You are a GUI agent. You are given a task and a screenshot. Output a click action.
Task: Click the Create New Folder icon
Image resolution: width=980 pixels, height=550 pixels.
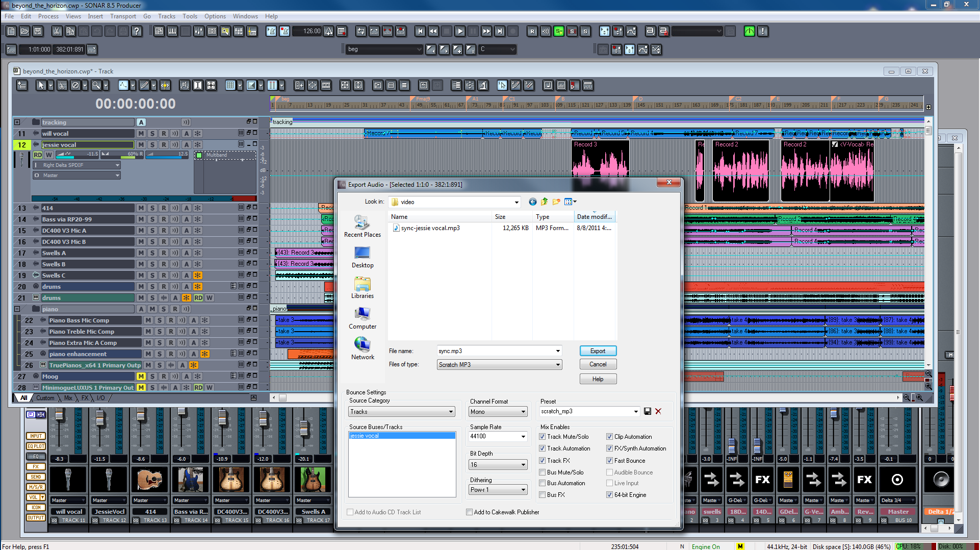556,202
